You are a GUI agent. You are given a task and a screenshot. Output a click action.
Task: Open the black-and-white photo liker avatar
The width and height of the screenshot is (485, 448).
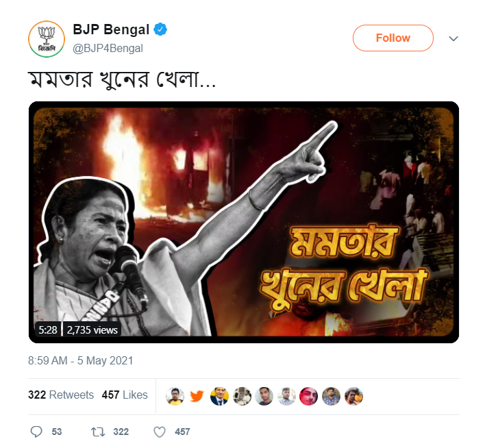pos(242,396)
